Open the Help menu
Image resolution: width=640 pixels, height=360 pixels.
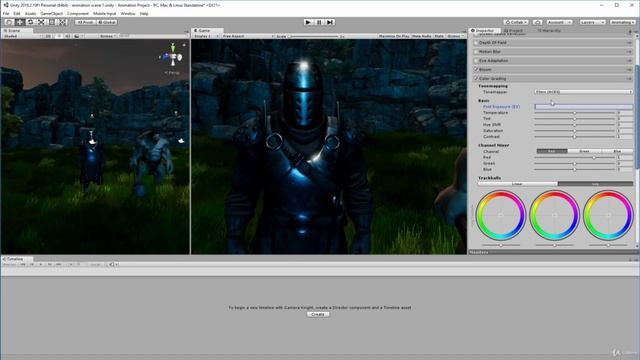[x=144, y=13]
